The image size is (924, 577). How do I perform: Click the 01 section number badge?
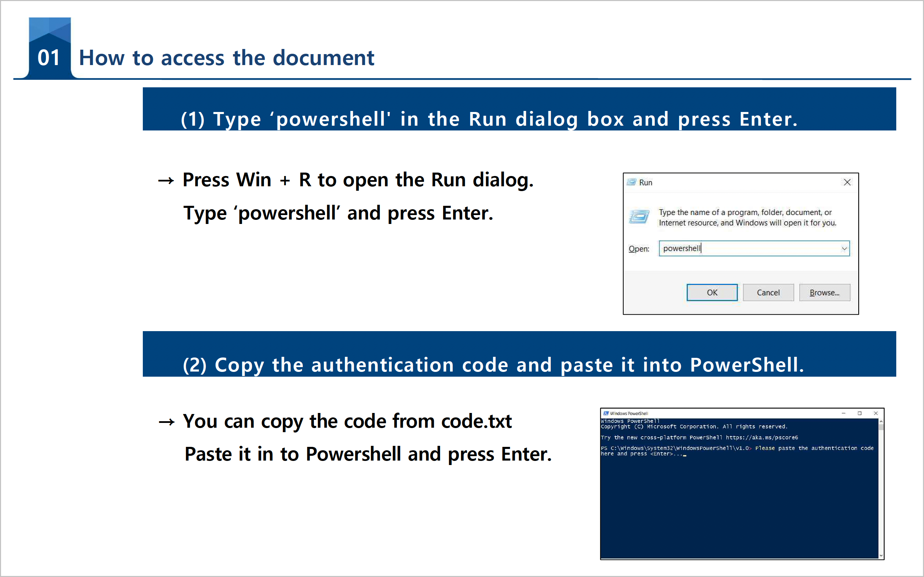[49, 57]
